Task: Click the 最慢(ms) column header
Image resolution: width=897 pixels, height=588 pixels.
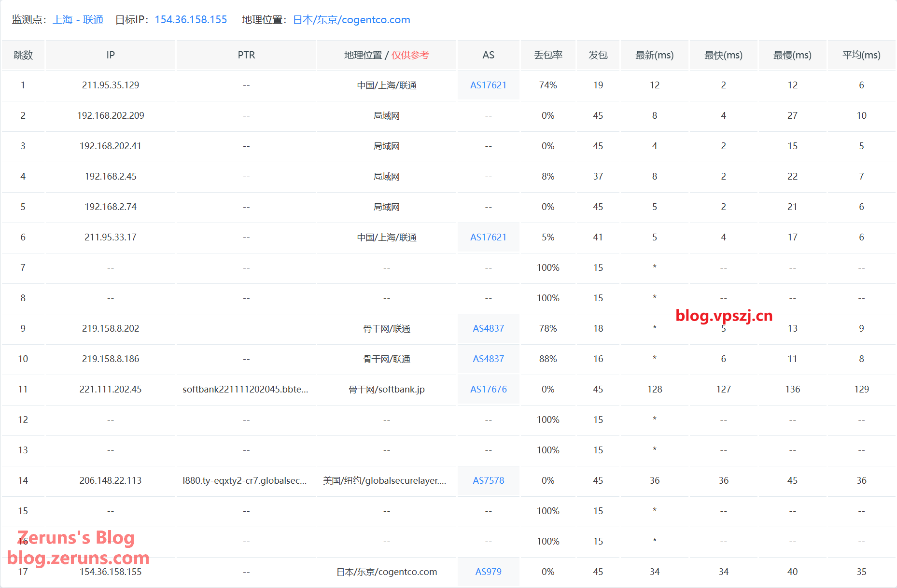Action: pyautogui.click(x=792, y=55)
